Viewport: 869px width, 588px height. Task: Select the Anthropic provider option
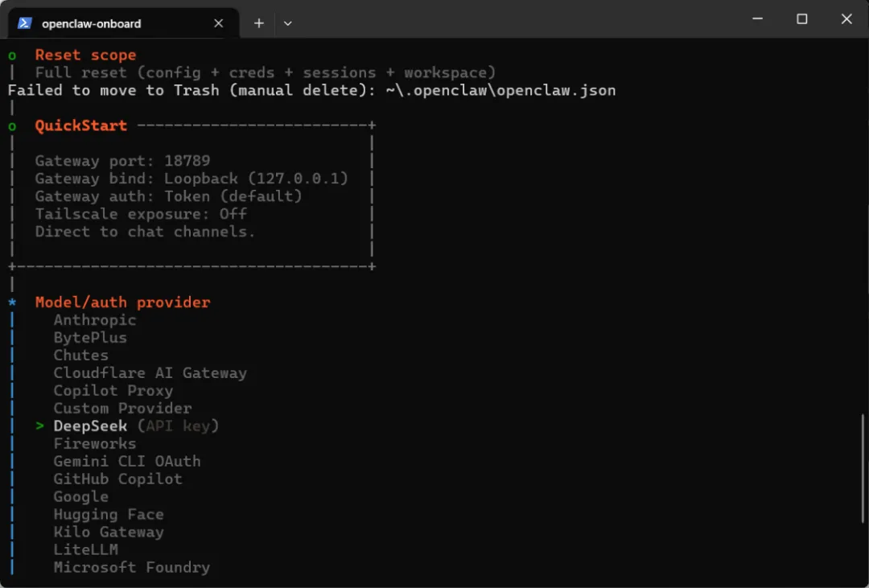tap(95, 320)
